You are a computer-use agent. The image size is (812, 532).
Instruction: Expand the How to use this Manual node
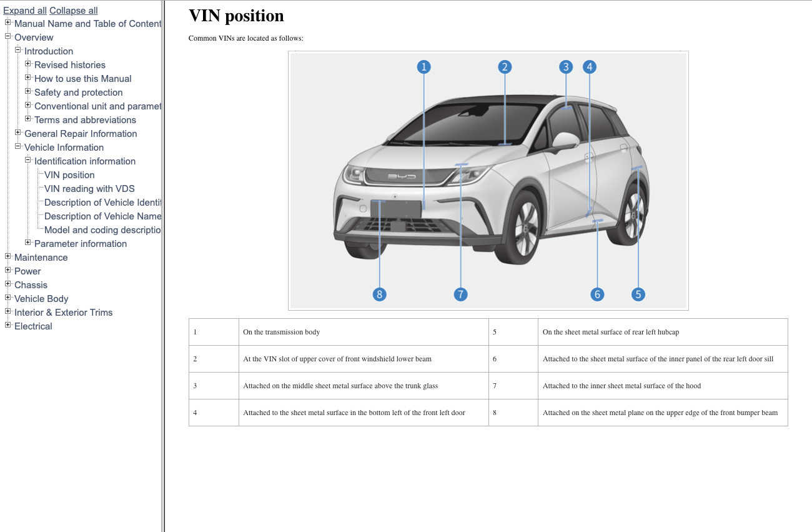[x=28, y=78]
